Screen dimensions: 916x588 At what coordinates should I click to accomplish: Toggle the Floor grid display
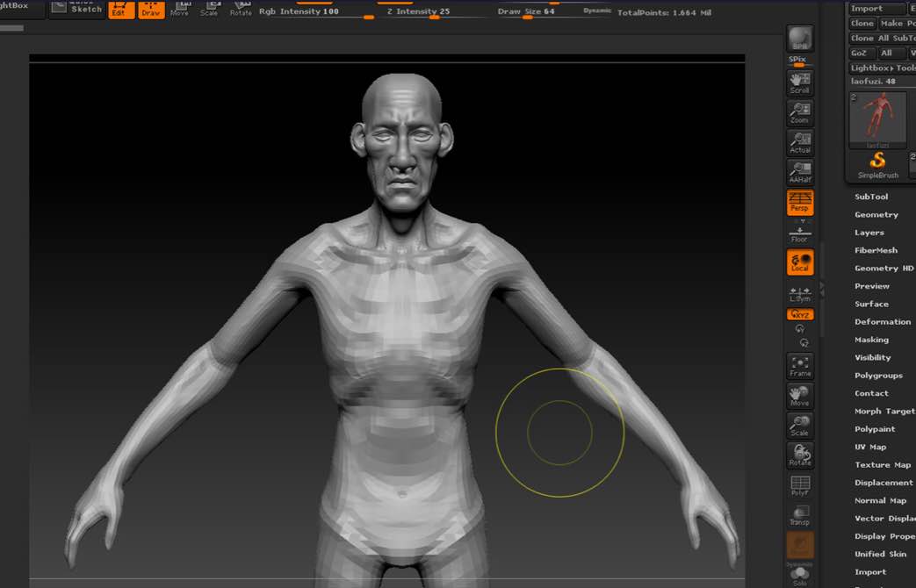799,233
